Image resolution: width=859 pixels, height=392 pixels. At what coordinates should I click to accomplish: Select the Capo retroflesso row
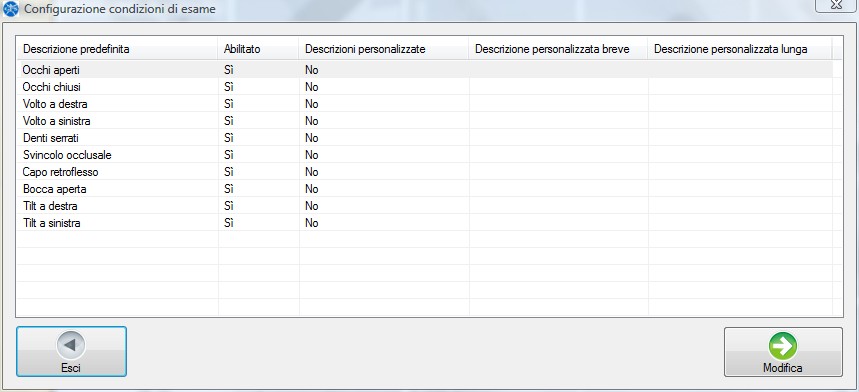424,172
